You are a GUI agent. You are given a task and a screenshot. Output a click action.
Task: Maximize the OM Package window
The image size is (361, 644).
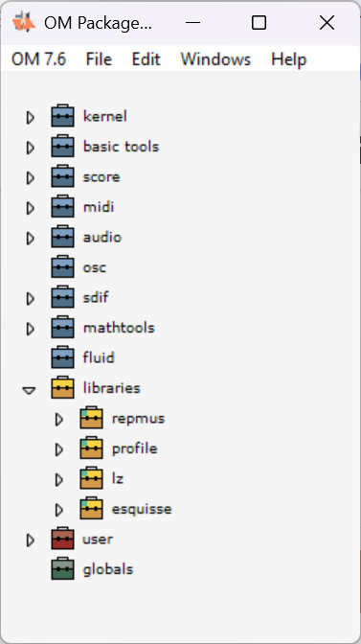tap(259, 23)
